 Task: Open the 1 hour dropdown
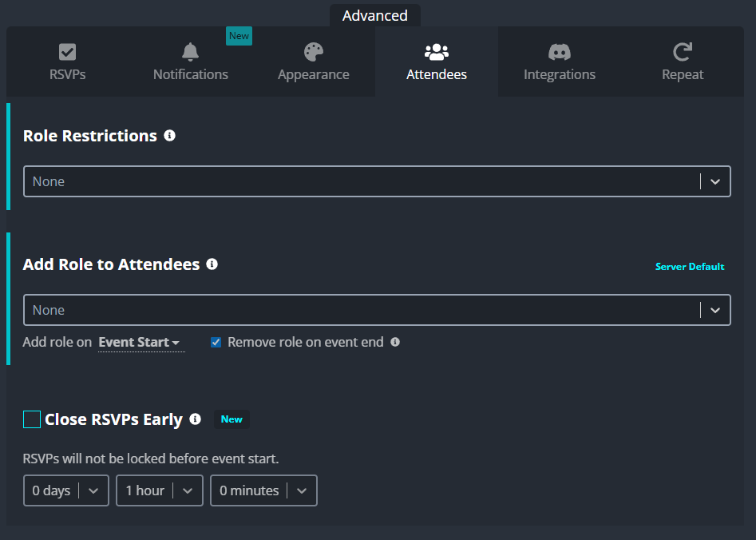pos(160,490)
